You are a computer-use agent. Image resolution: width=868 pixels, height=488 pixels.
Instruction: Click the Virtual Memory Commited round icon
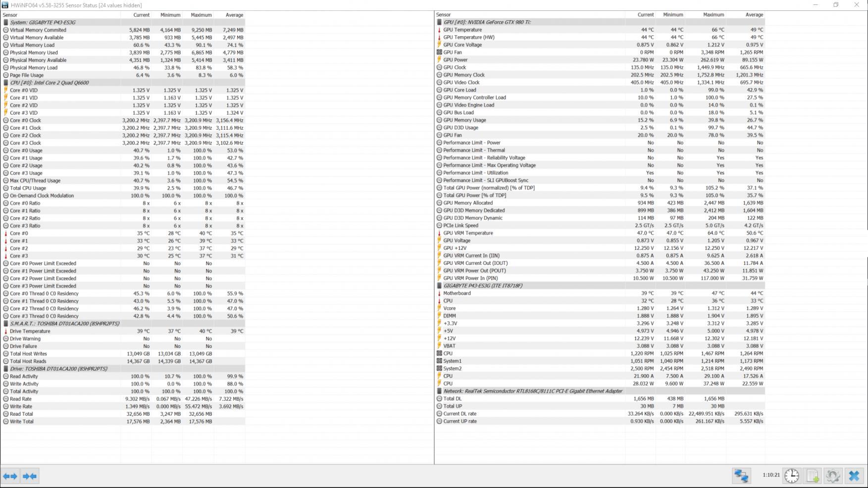6,30
